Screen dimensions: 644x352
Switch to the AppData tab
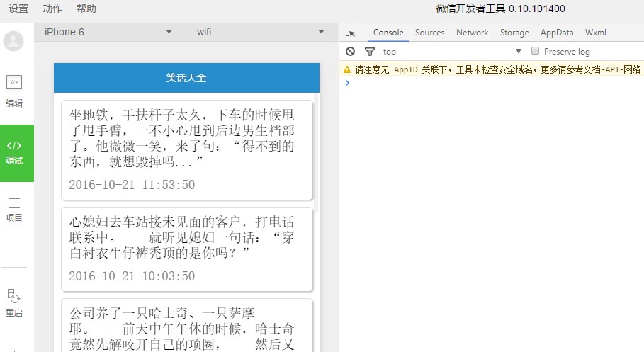pos(557,33)
